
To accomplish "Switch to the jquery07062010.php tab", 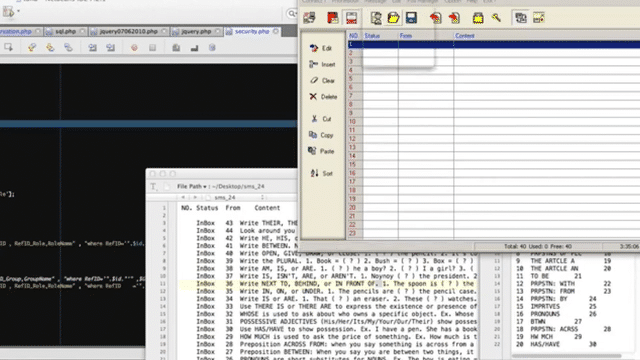I will (x=129, y=31).
